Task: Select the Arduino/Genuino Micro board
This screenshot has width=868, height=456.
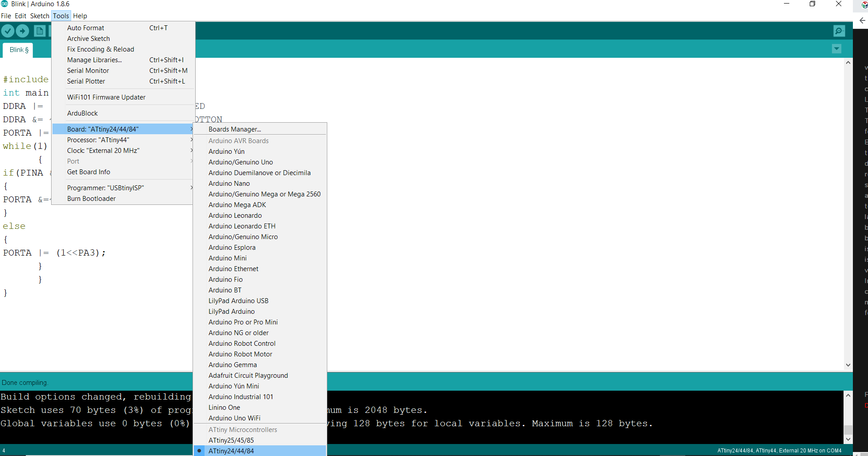Action: pos(260,236)
